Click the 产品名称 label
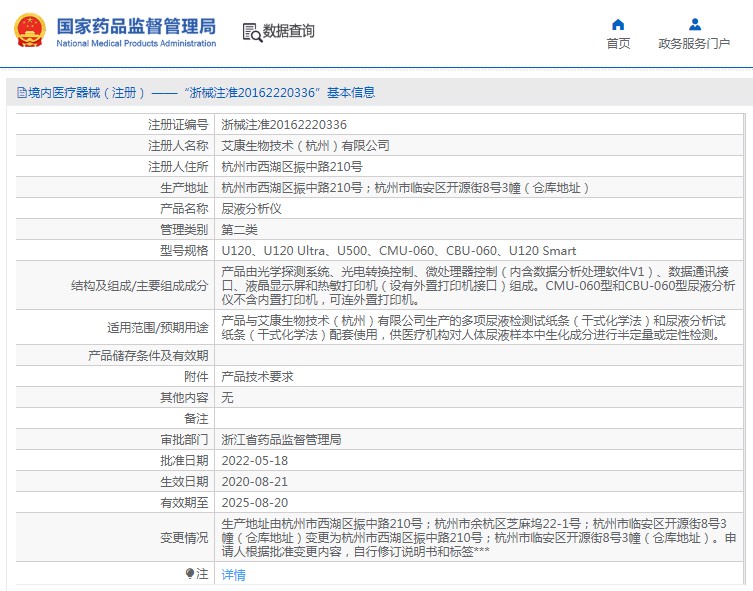The image size is (753, 591). point(184,209)
